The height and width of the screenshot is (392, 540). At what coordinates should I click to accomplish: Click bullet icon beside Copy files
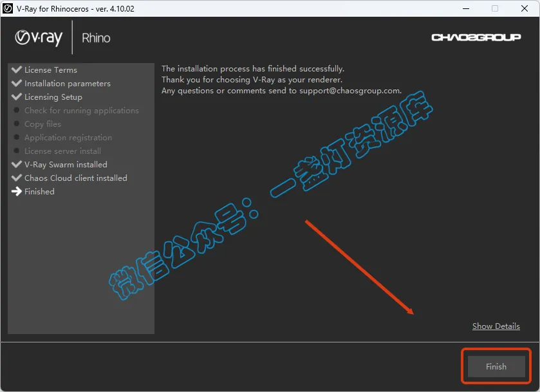pos(16,124)
